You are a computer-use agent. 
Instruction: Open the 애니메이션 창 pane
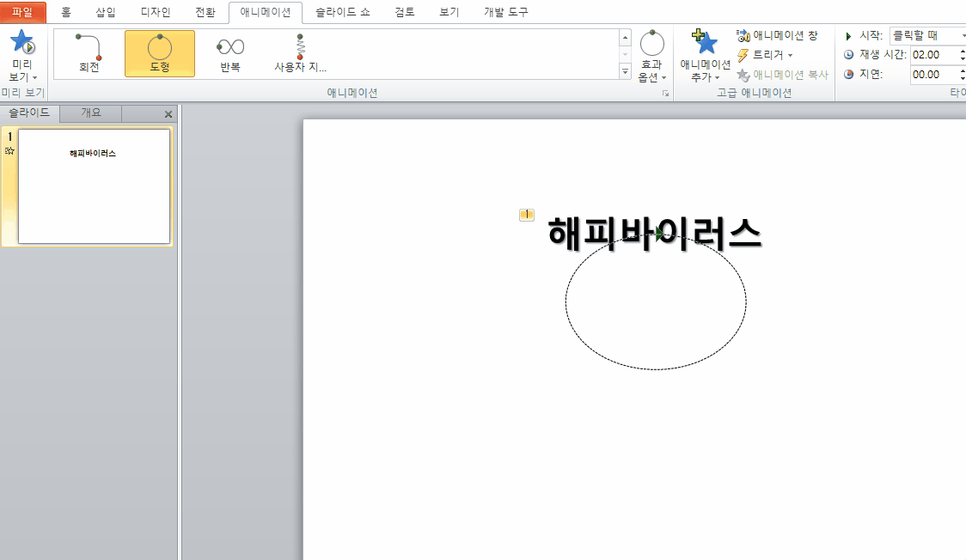(x=777, y=36)
